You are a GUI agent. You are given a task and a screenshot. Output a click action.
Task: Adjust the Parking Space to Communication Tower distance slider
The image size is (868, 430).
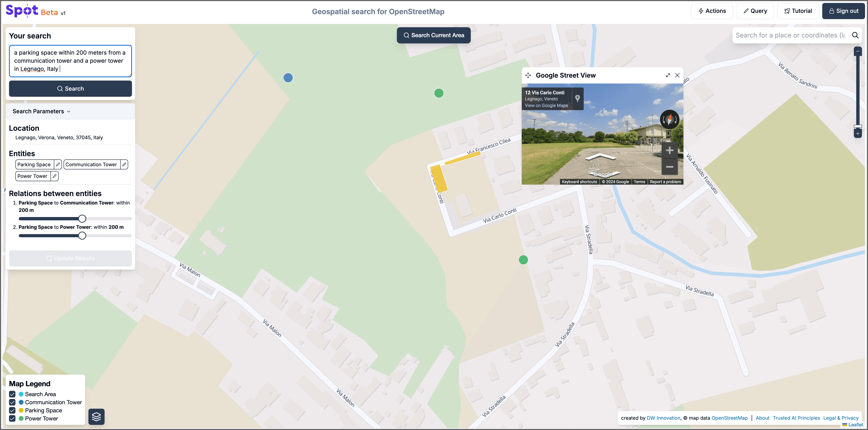[82, 218]
